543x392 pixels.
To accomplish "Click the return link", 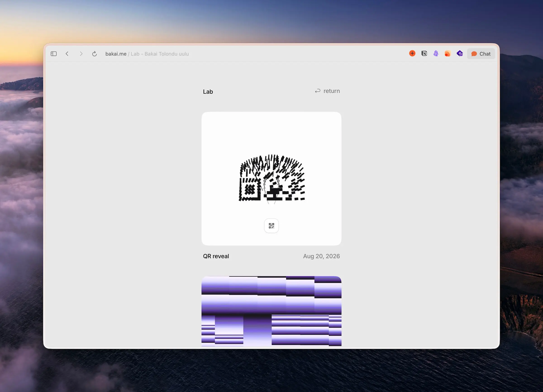I will click(327, 91).
